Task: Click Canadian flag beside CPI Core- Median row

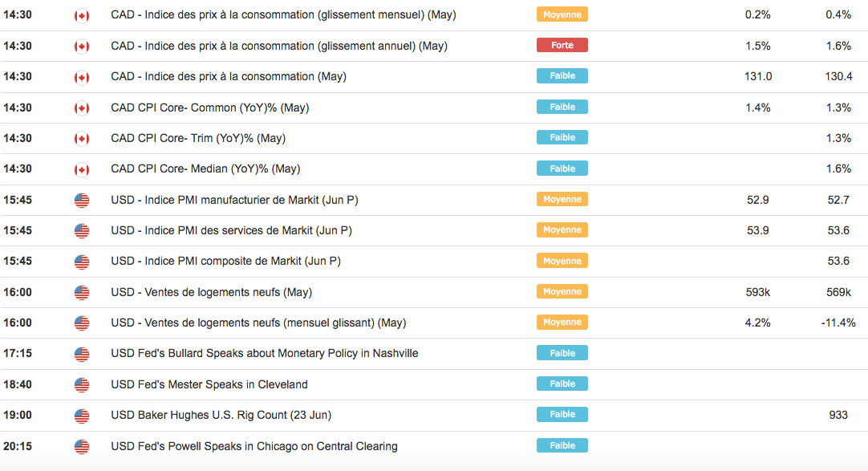Action: click(x=81, y=169)
